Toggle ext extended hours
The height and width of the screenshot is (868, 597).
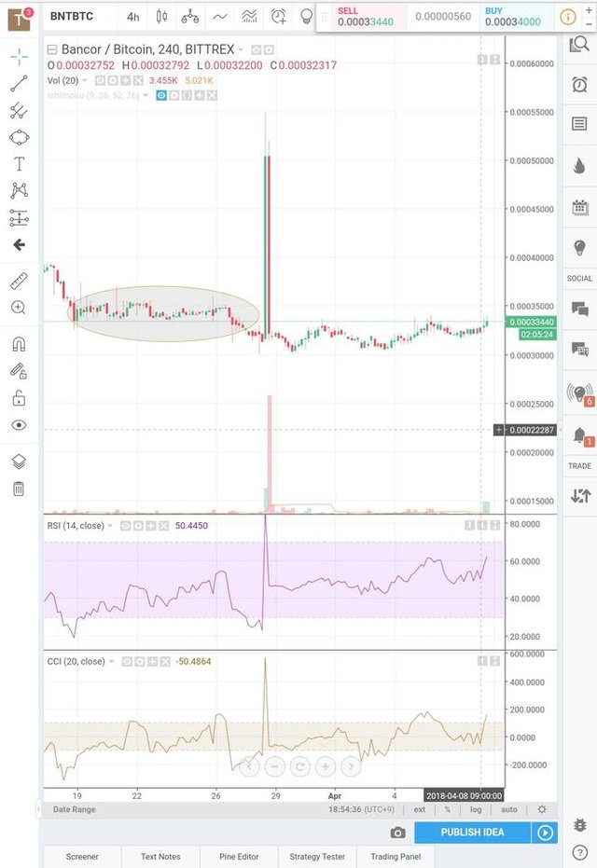(420, 809)
